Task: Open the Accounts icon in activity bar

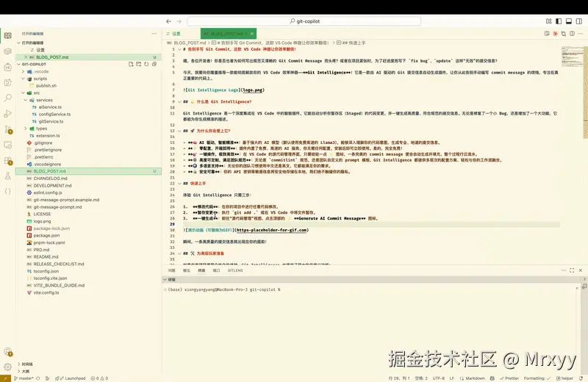Action: point(8,352)
